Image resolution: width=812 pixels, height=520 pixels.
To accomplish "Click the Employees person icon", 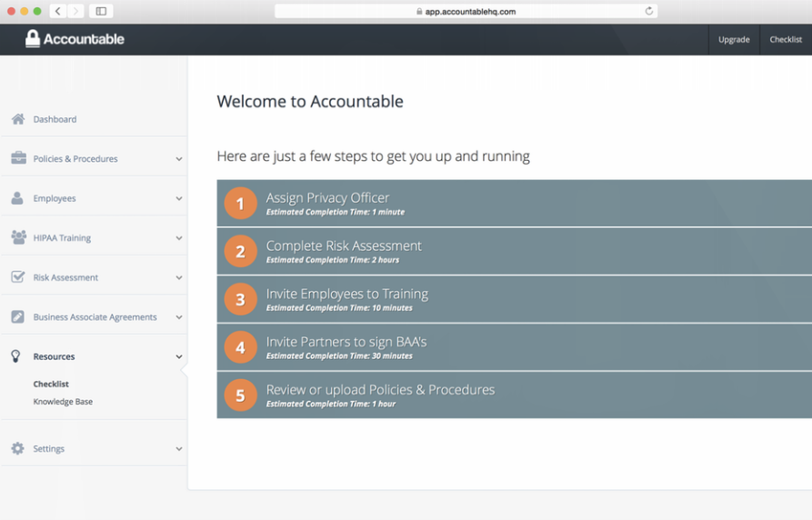I will point(17,198).
